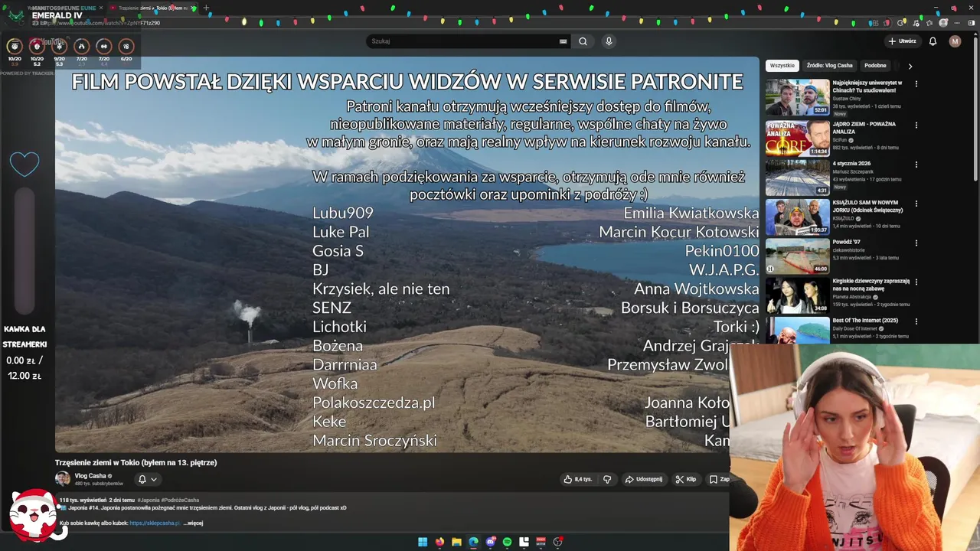This screenshot has height=551, width=980.
Task: Click the heart icon on stream overlay
Action: (x=24, y=164)
